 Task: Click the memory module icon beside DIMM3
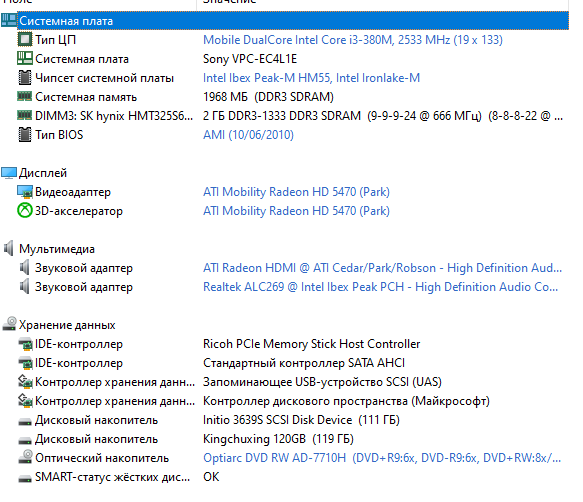click(x=25, y=115)
